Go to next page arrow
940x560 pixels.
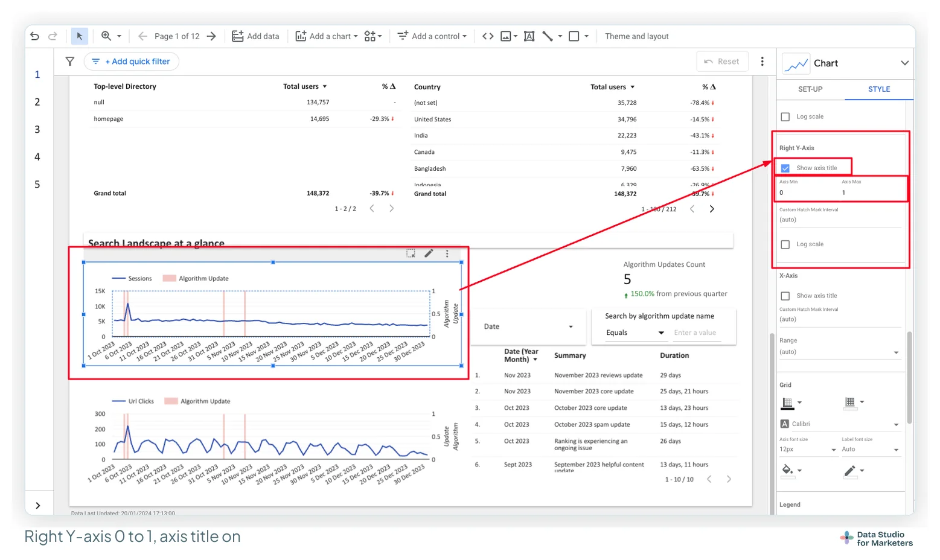click(211, 36)
